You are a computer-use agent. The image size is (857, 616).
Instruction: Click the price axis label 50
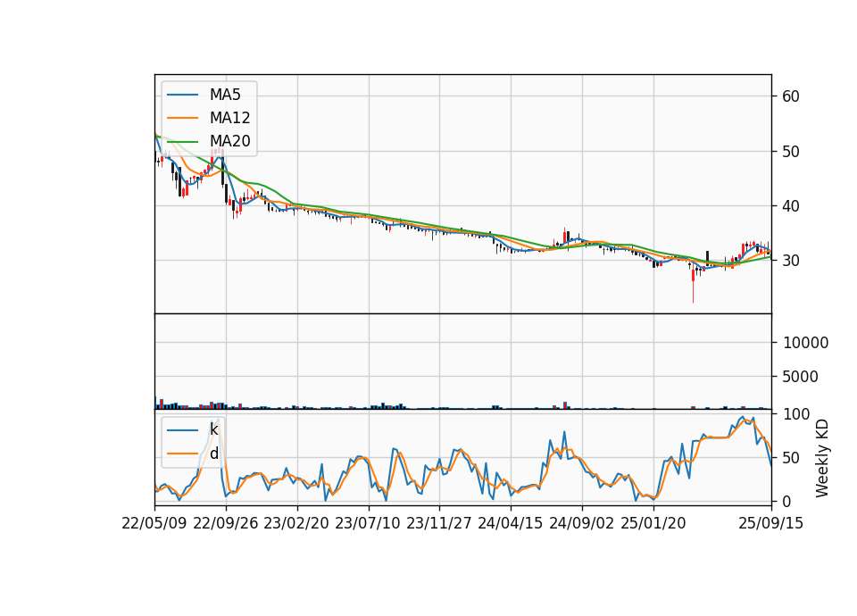[791, 152]
